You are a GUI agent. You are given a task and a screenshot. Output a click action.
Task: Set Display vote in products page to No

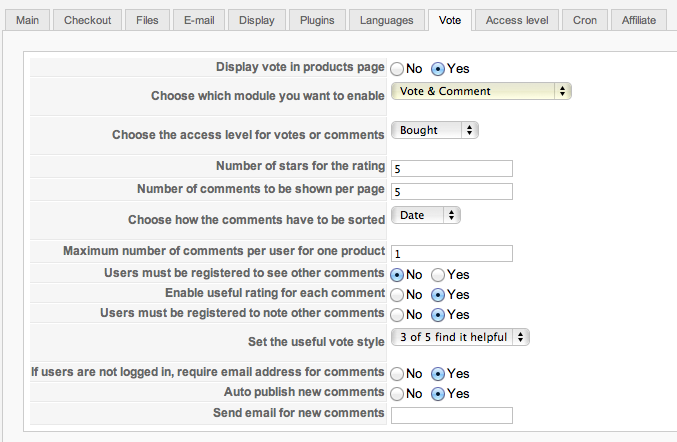click(398, 69)
